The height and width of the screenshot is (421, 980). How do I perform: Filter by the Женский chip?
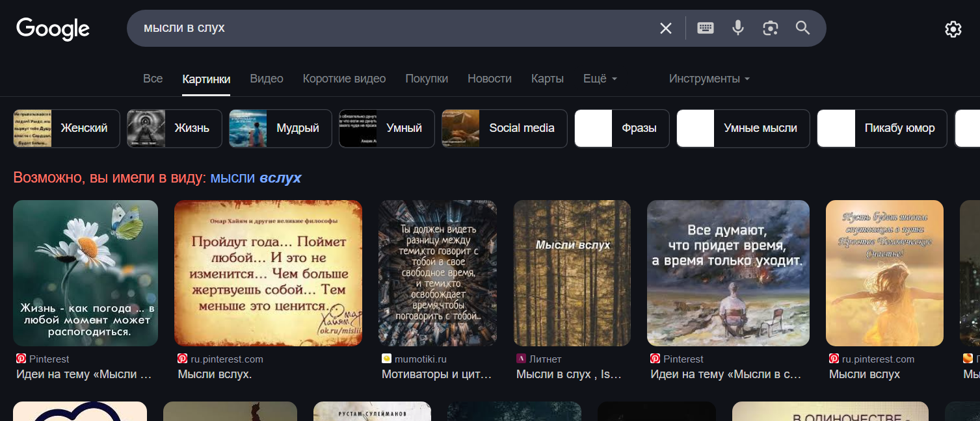[66, 129]
